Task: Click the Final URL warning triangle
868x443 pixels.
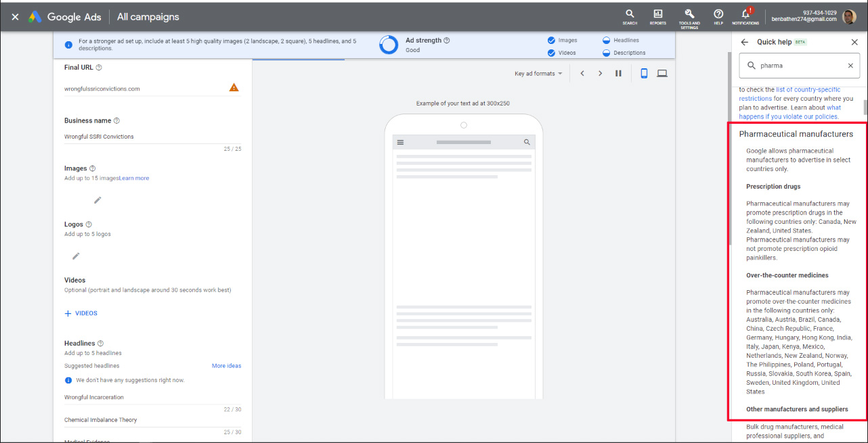Action: point(234,88)
